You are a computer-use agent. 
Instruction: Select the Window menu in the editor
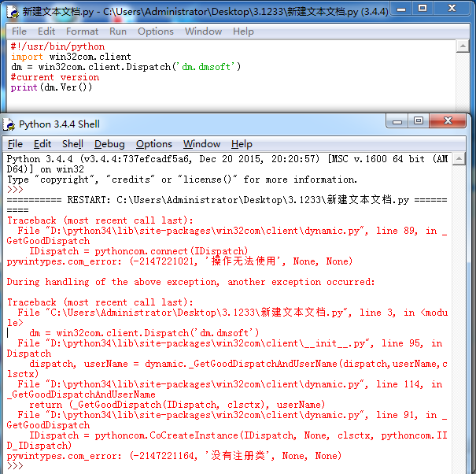click(x=203, y=31)
